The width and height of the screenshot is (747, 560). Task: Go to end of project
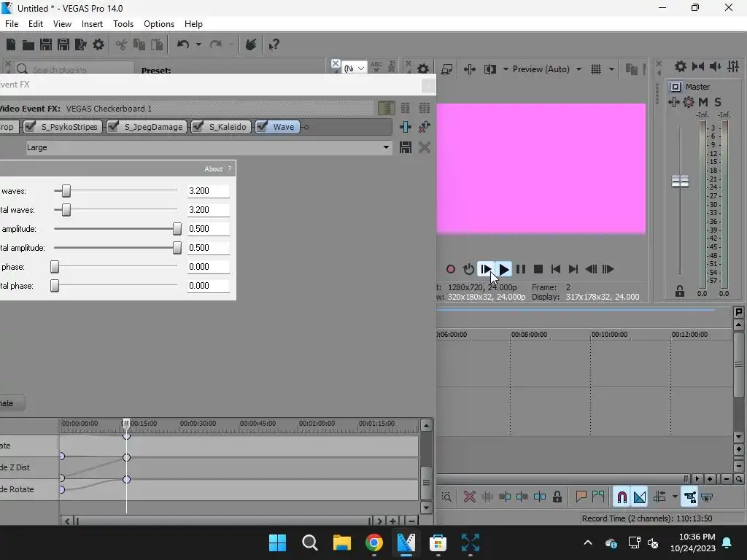(x=573, y=269)
